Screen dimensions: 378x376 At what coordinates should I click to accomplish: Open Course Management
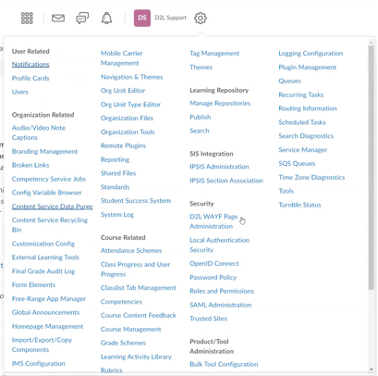pyautogui.click(x=131, y=329)
